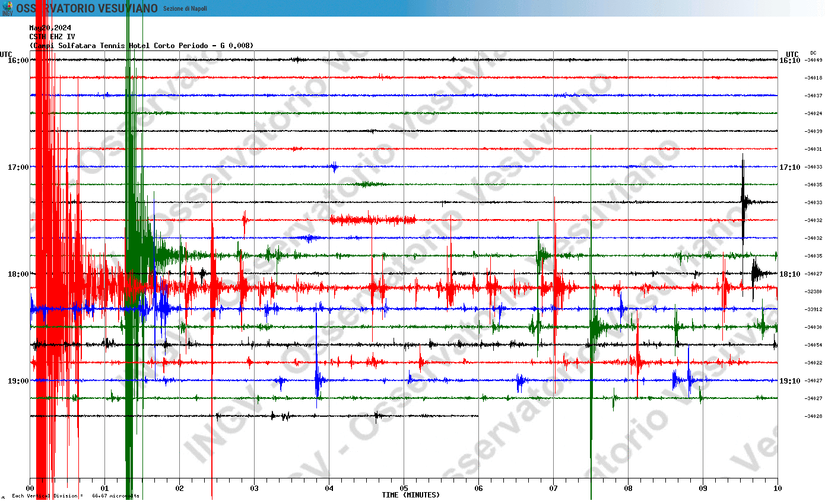Click the UTC label above 16:00

point(6,54)
